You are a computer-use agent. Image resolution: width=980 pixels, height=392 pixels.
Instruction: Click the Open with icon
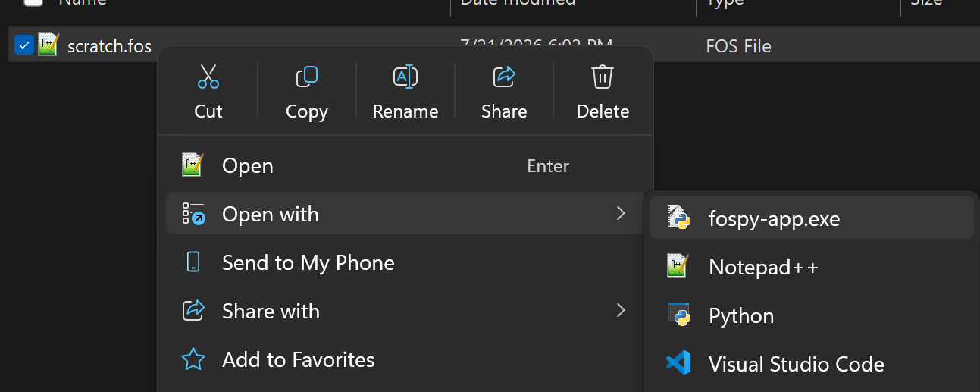click(193, 214)
